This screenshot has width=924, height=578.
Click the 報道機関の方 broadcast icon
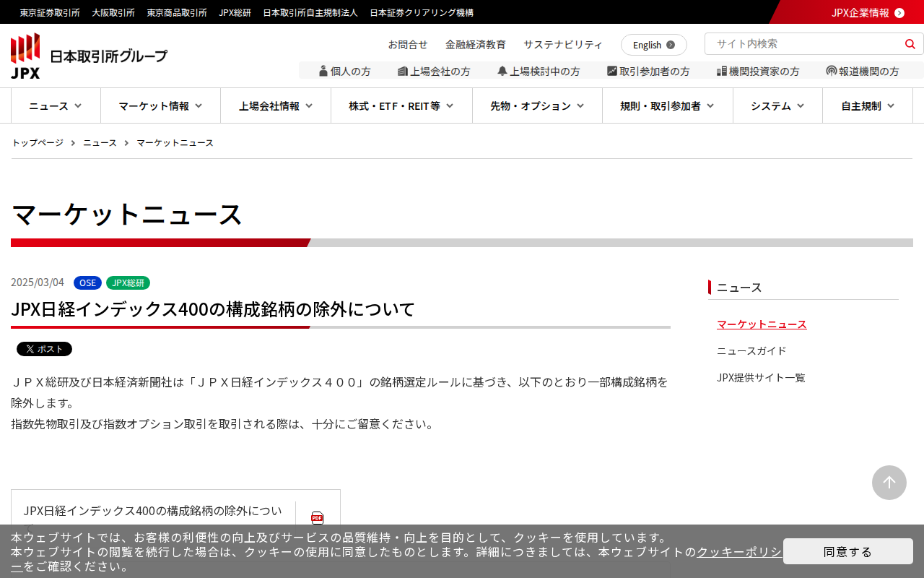coord(832,71)
